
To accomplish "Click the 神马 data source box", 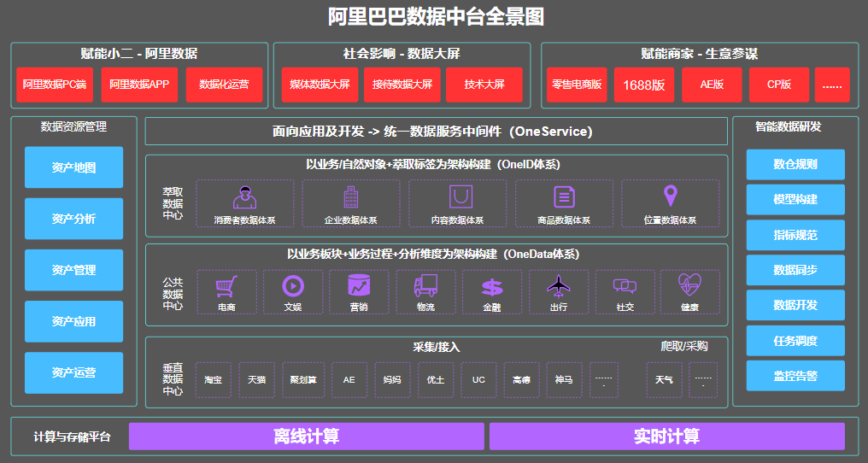I will click(x=564, y=380).
